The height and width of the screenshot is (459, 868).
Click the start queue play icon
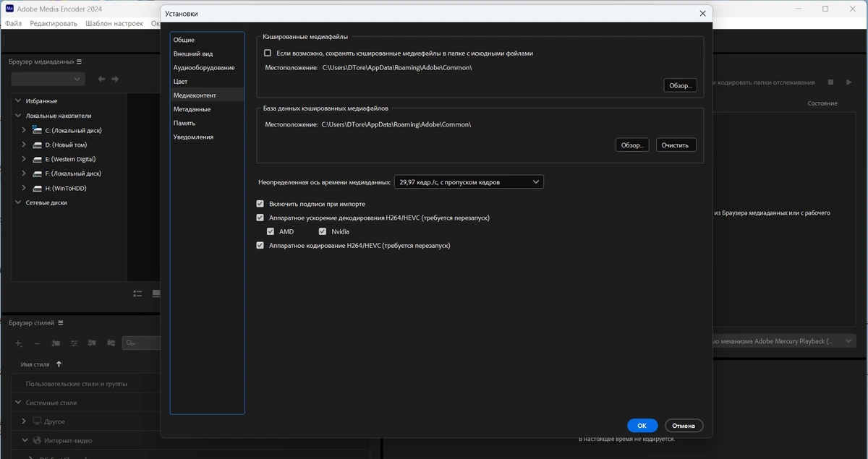point(849,82)
